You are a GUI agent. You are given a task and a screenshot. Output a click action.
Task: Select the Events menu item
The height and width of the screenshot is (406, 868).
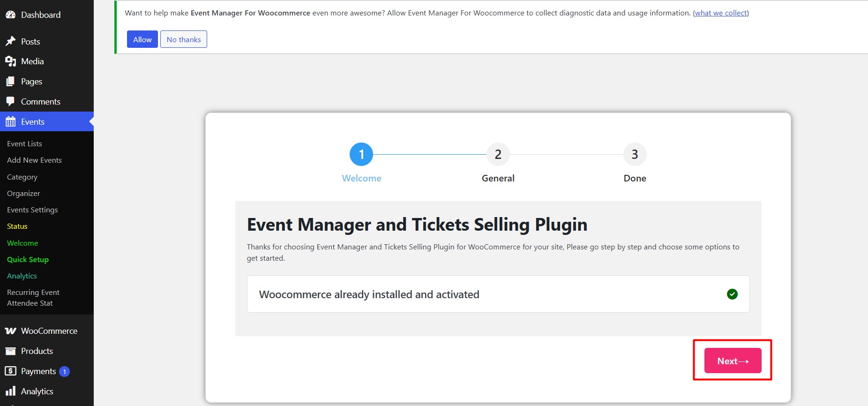(47, 121)
